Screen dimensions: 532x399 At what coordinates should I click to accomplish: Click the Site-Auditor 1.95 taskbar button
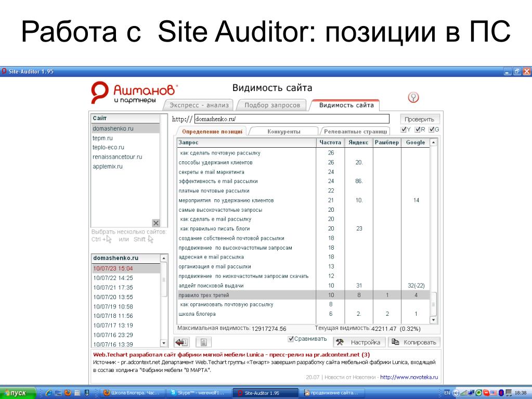(265, 393)
